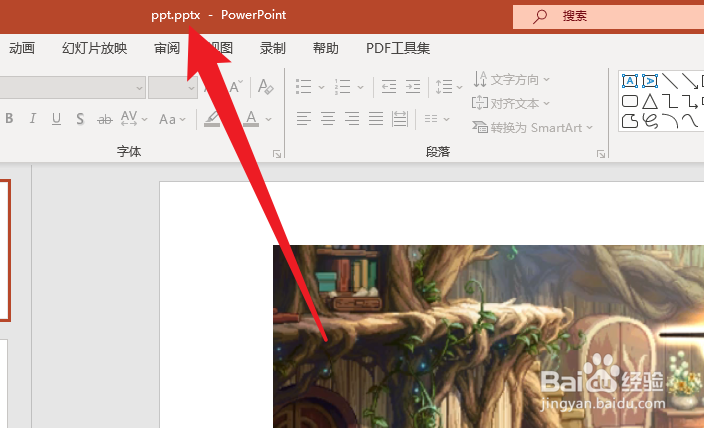The height and width of the screenshot is (428, 704).
Task: Click the font color A icon
Action: click(x=251, y=119)
